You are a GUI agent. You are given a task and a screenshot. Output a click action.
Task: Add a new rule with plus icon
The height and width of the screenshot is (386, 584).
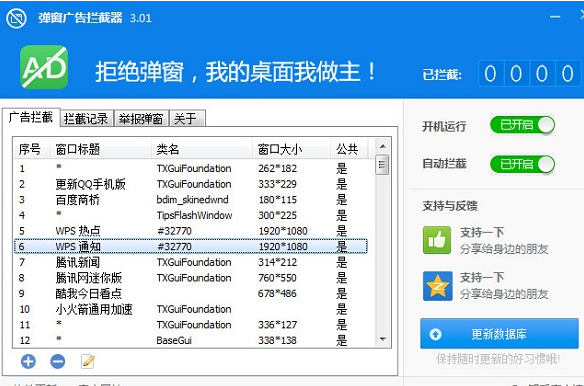pyautogui.click(x=28, y=361)
